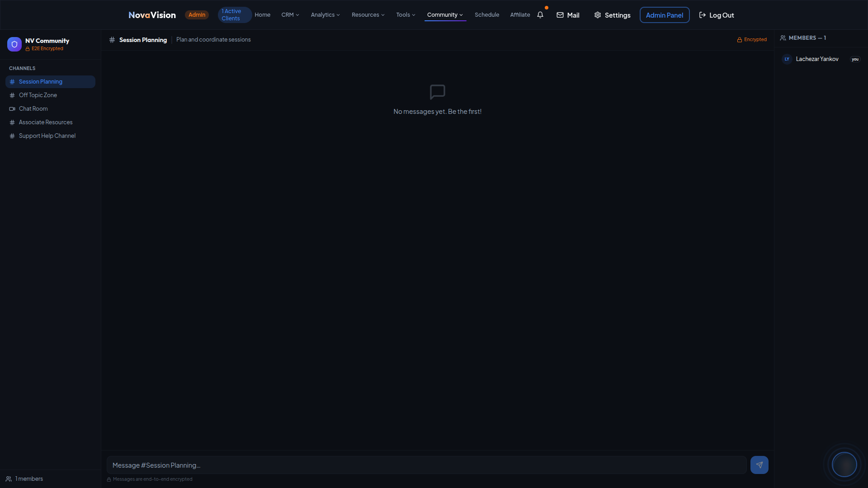Click the Message #Session Planning input field
This screenshot has width=868, height=488.
click(x=426, y=465)
